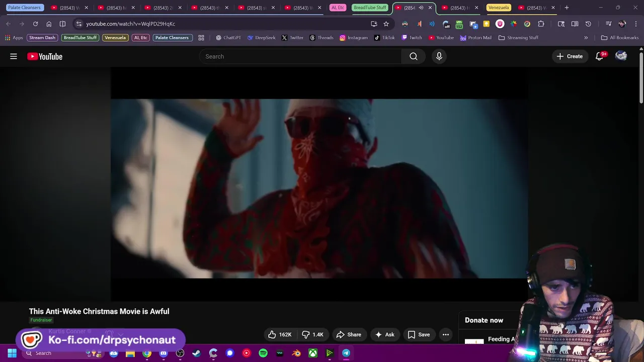Open Twitter bookmark
Screen dimensions: 644x362
click(x=292, y=38)
